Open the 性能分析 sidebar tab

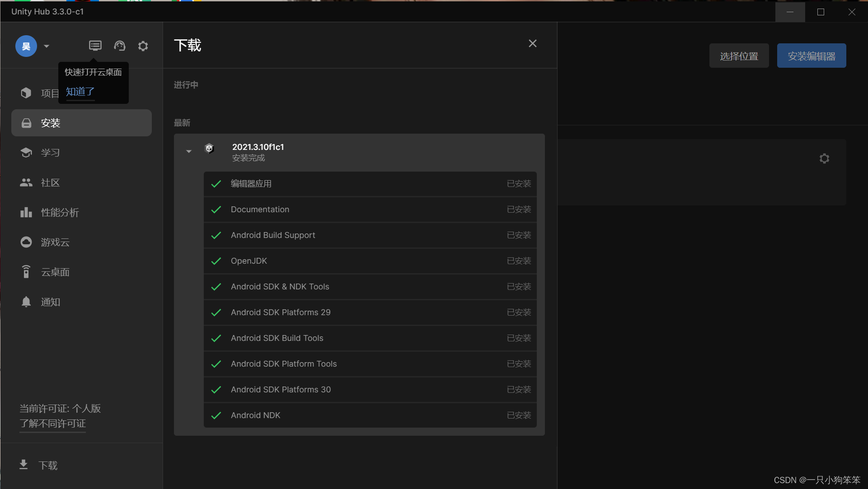coord(81,212)
